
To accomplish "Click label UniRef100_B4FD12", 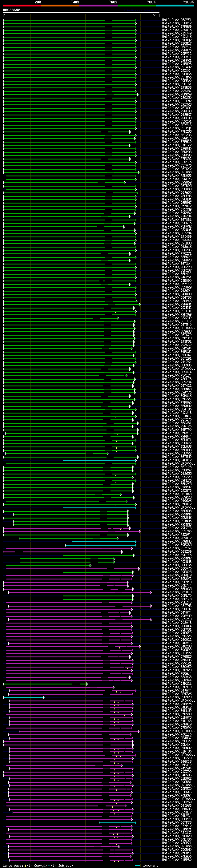I will point(177,460).
